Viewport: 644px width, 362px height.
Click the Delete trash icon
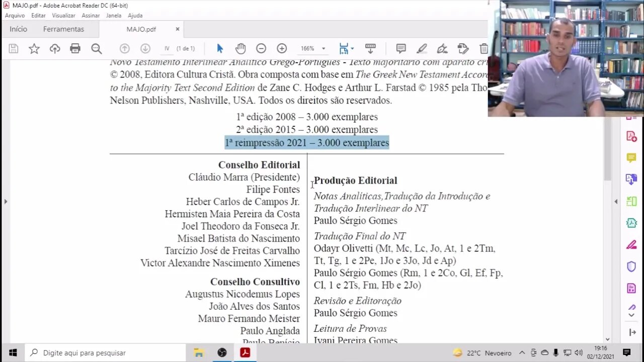[484, 49]
